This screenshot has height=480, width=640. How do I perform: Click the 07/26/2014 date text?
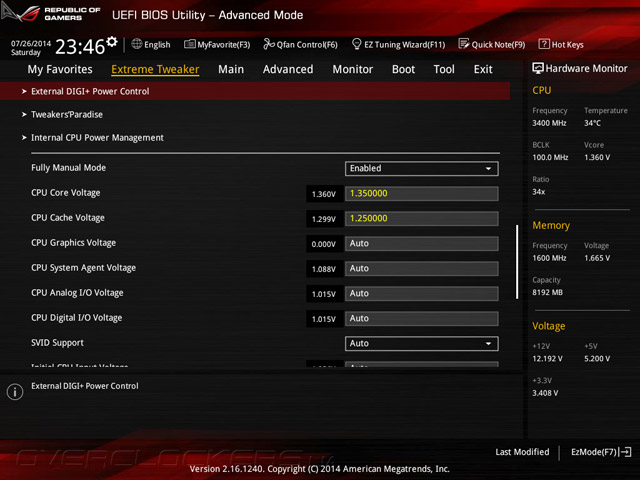(31, 43)
